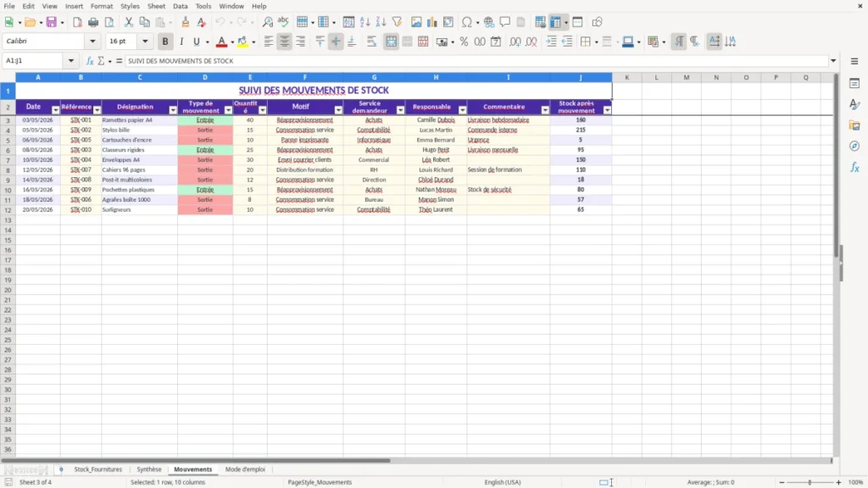
Task: Toggle underline formatting
Action: [196, 42]
